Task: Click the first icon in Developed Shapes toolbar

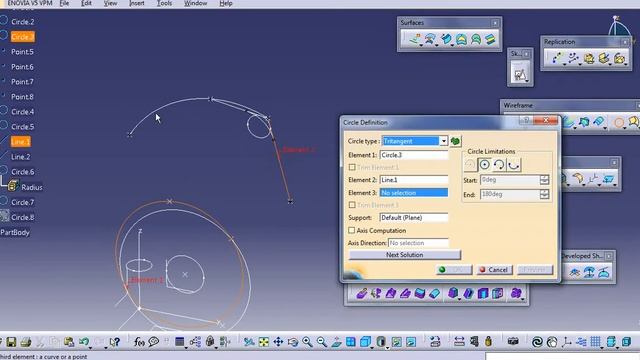Action: coord(575,273)
